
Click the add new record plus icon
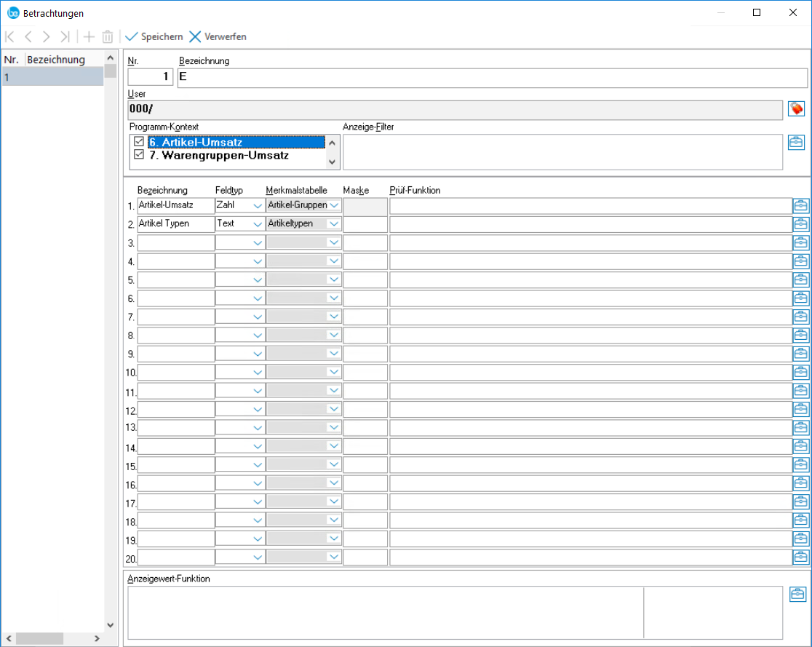click(89, 36)
